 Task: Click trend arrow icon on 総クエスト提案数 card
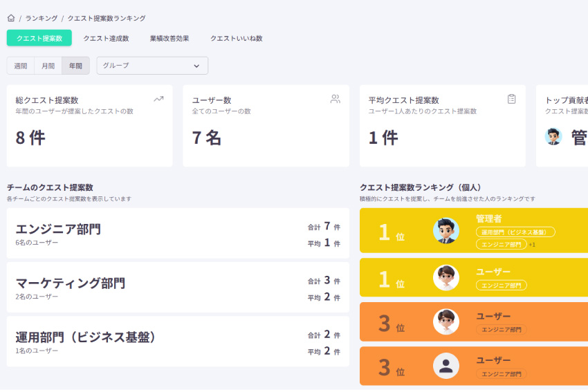(158, 99)
